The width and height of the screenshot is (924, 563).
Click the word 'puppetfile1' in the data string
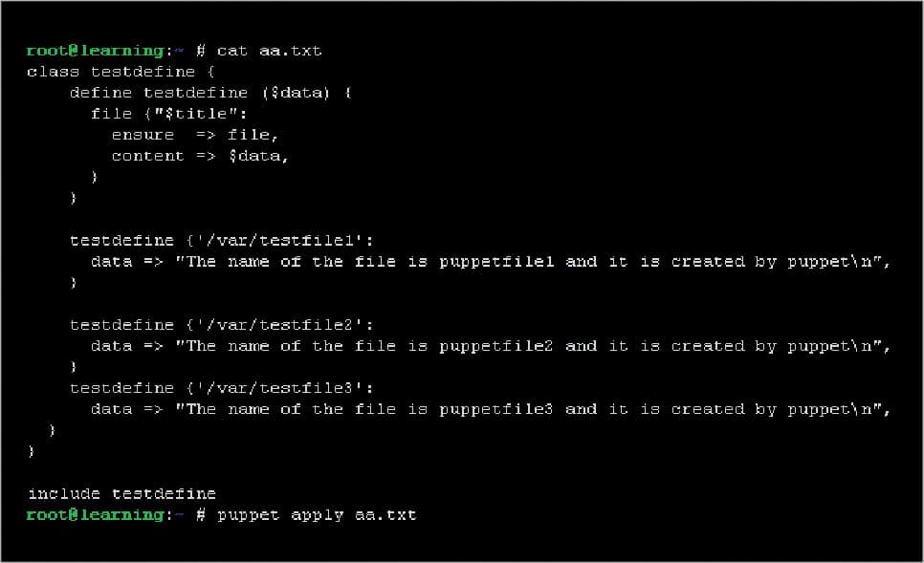click(496, 262)
